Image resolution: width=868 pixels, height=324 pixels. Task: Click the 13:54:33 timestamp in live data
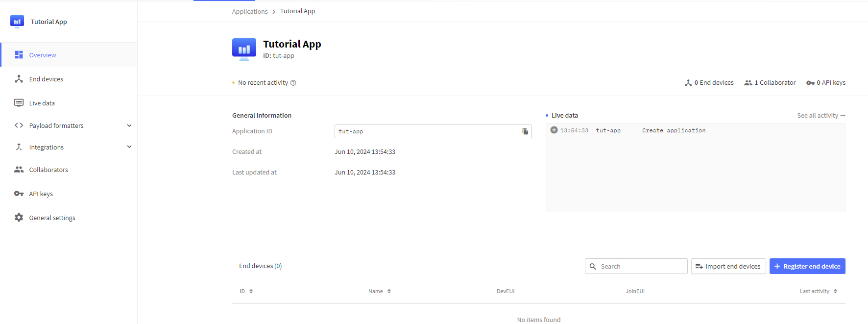[x=574, y=130]
